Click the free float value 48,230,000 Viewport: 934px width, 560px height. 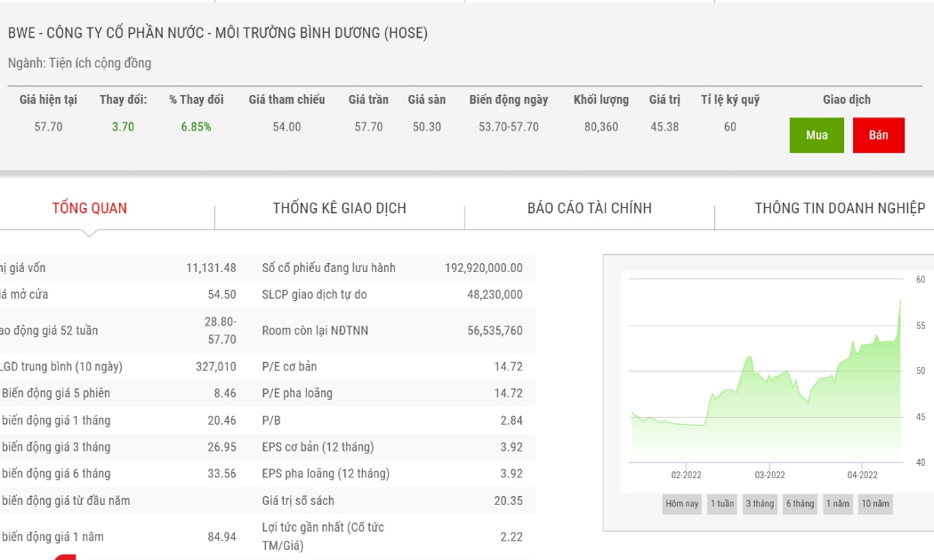(x=495, y=294)
